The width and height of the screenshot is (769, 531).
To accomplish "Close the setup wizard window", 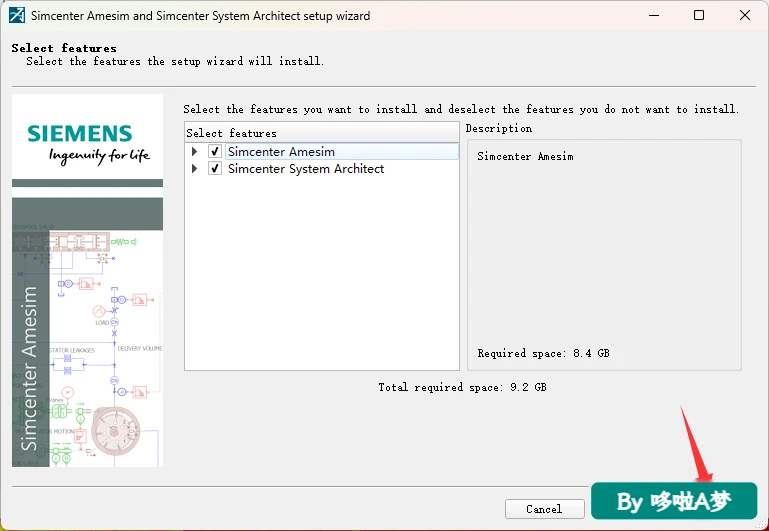I will 744,16.
